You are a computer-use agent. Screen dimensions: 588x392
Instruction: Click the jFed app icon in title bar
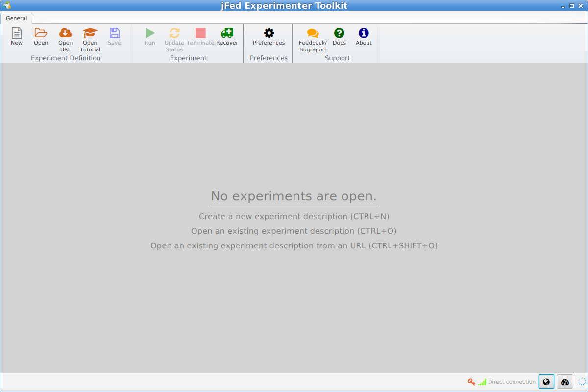coord(7,5)
